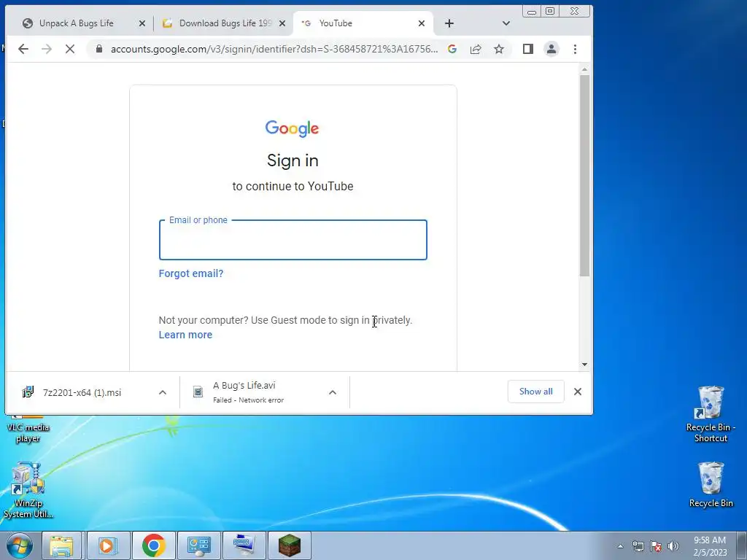Go back with the browser back arrow
Viewport: 747px width, 560px height.
pyautogui.click(x=23, y=49)
